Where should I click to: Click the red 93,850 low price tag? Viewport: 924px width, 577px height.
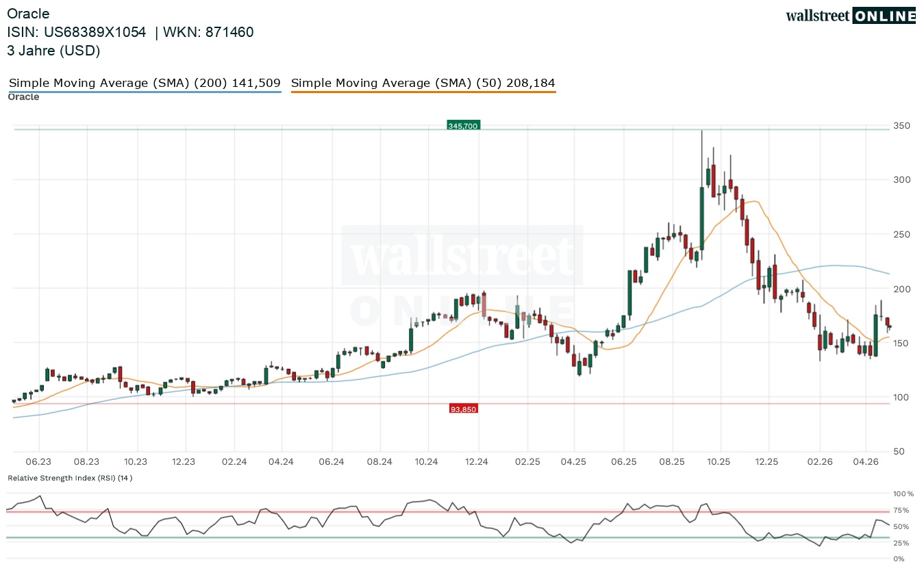[x=463, y=409]
